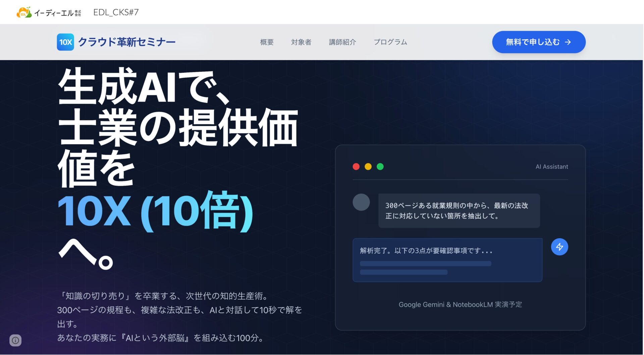Screen dimensions: 644x355
Task: Select the 10X seminar app icon
Action: pyautogui.click(x=65, y=42)
